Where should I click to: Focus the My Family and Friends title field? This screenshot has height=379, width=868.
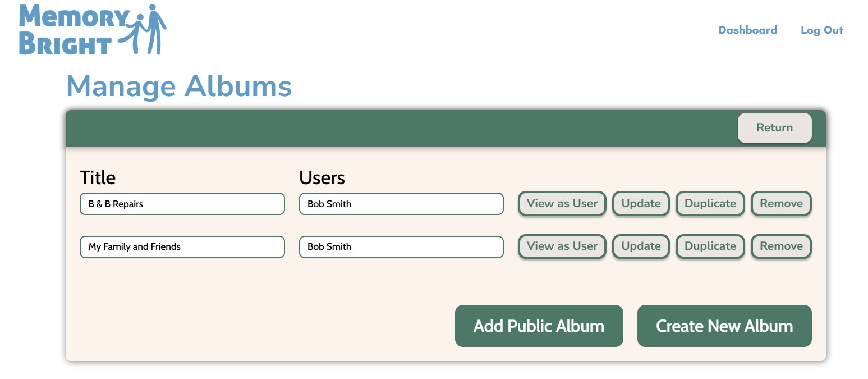point(182,247)
